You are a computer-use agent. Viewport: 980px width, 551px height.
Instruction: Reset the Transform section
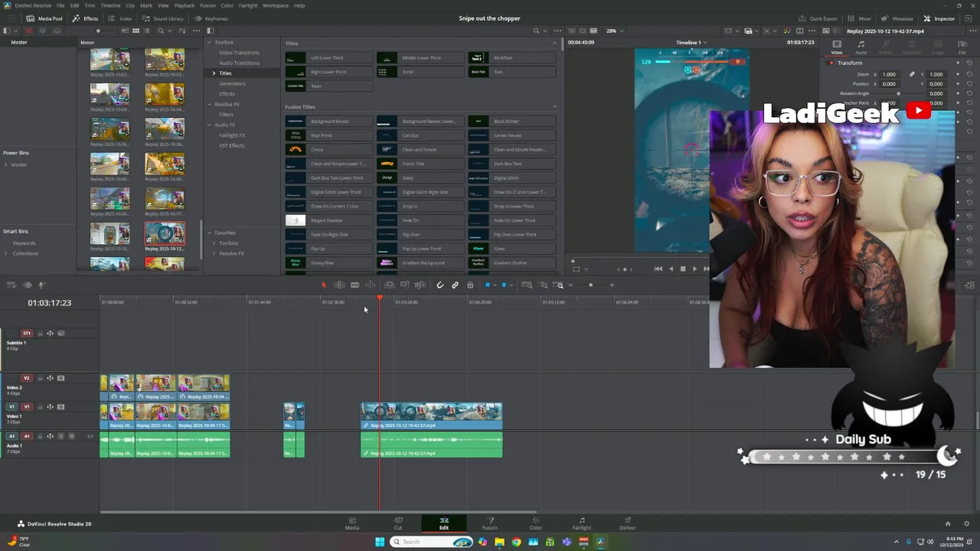[x=969, y=63]
